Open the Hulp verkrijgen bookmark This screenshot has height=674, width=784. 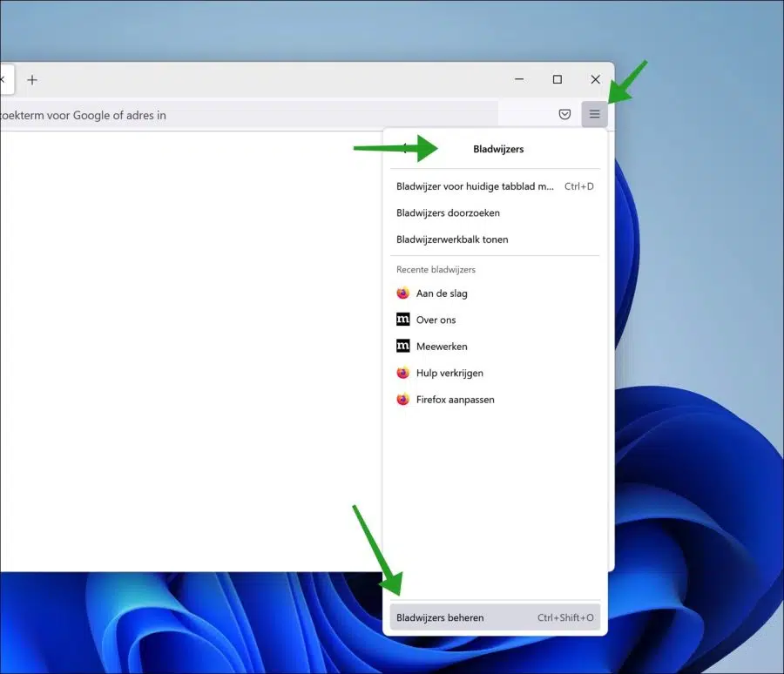click(495, 373)
